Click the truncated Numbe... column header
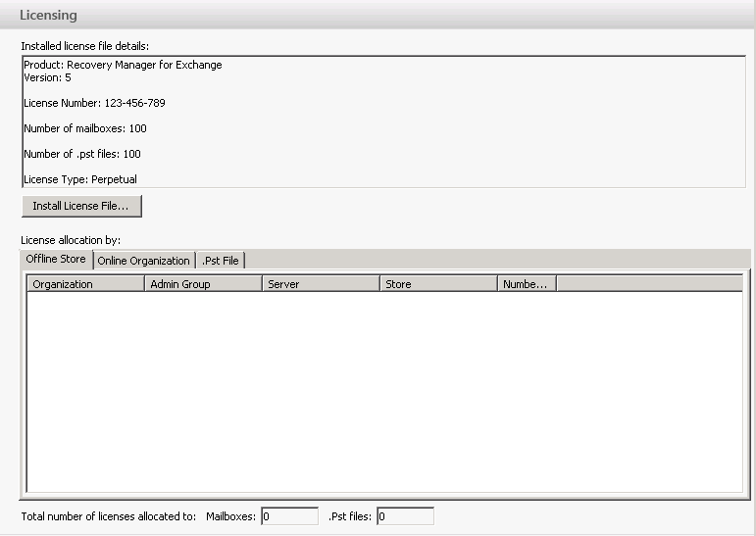 tap(527, 284)
